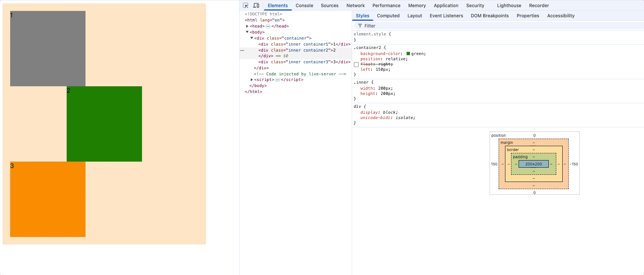Click the filter funnel icon in Styles

[x=360, y=26]
